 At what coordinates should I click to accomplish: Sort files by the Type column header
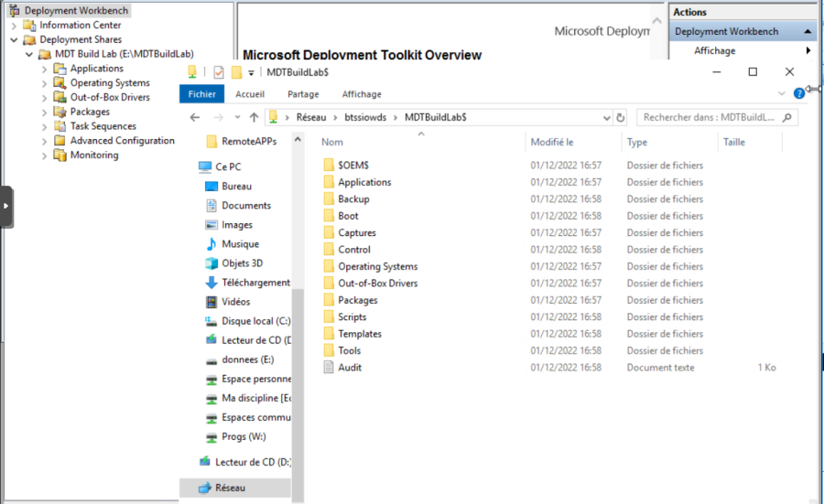tap(637, 142)
